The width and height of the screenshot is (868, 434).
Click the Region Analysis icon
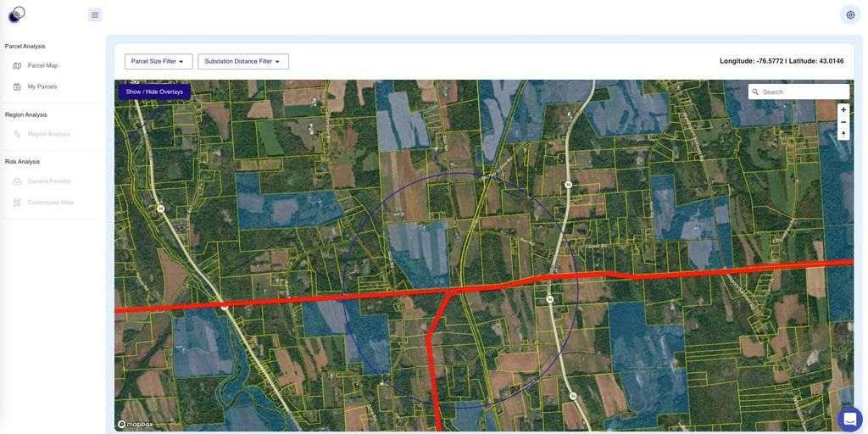[x=17, y=134]
